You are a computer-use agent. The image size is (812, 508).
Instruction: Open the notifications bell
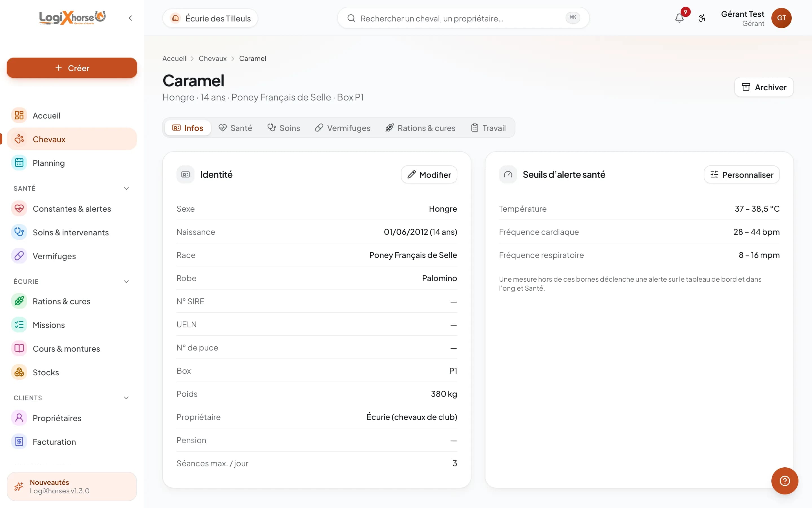click(x=679, y=18)
